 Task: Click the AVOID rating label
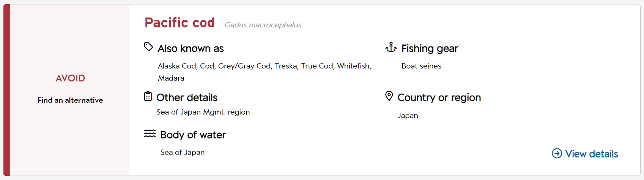[70, 78]
